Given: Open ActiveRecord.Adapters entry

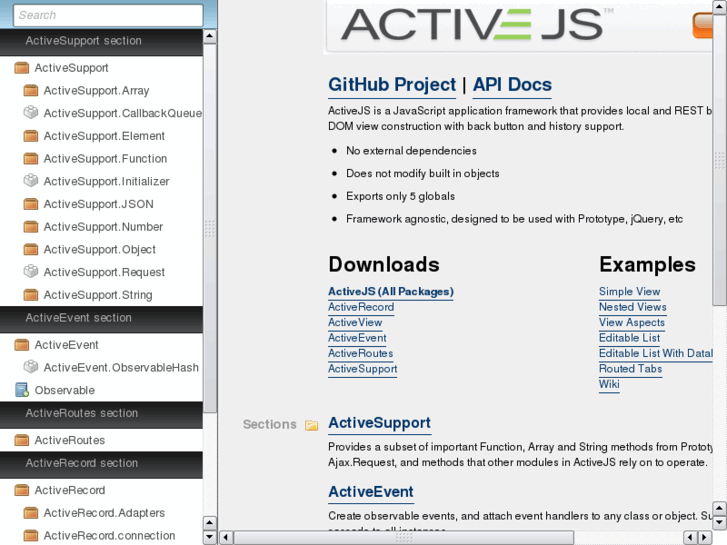Looking at the screenshot, I should tap(104, 513).
